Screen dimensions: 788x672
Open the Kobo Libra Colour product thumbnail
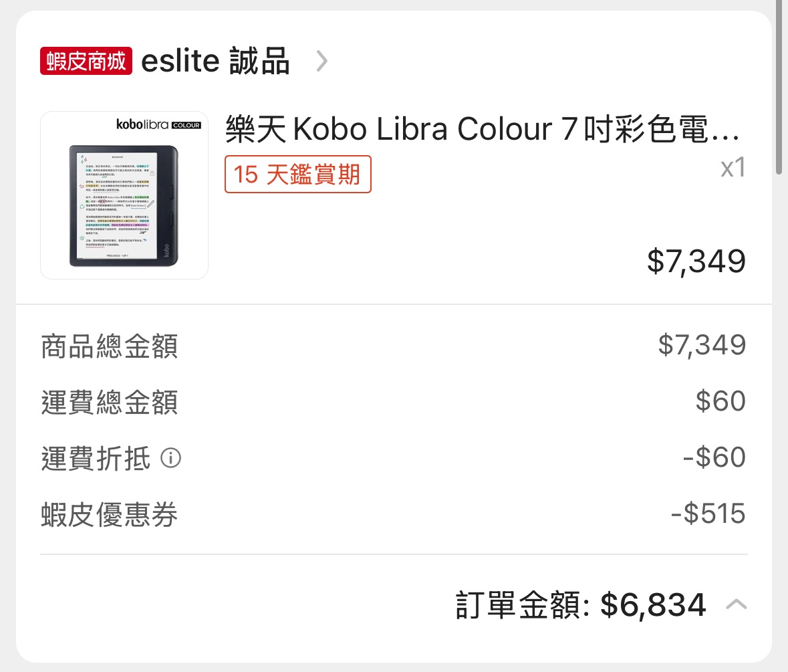tap(124, 195)
